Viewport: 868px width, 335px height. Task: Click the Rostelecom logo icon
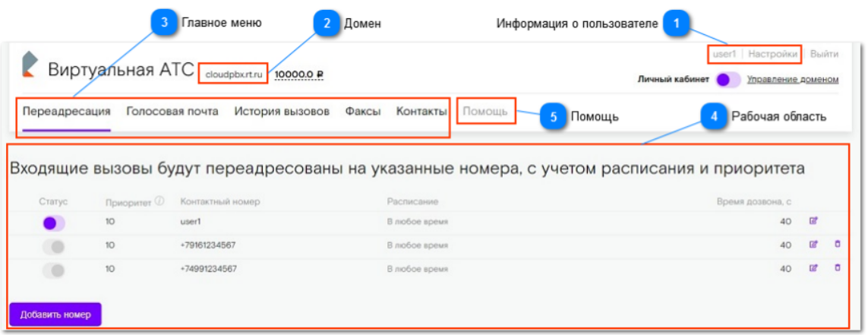[x=30, y=65]
